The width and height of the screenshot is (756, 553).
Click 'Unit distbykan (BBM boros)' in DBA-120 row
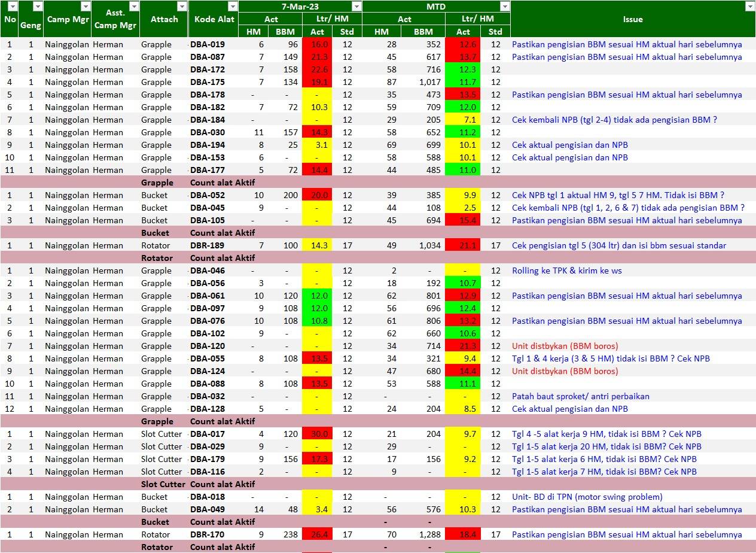pyautogui.click(x=565, y=346)
